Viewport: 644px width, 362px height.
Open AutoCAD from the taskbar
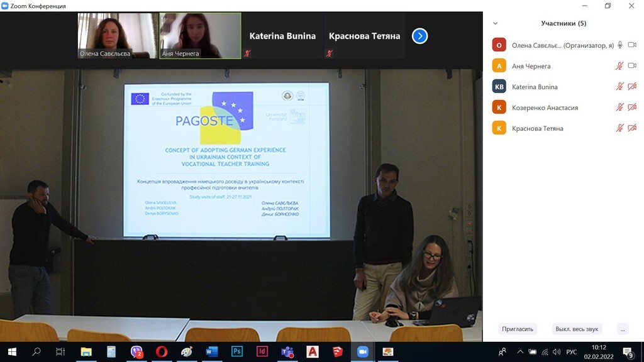tap(313, 352)
